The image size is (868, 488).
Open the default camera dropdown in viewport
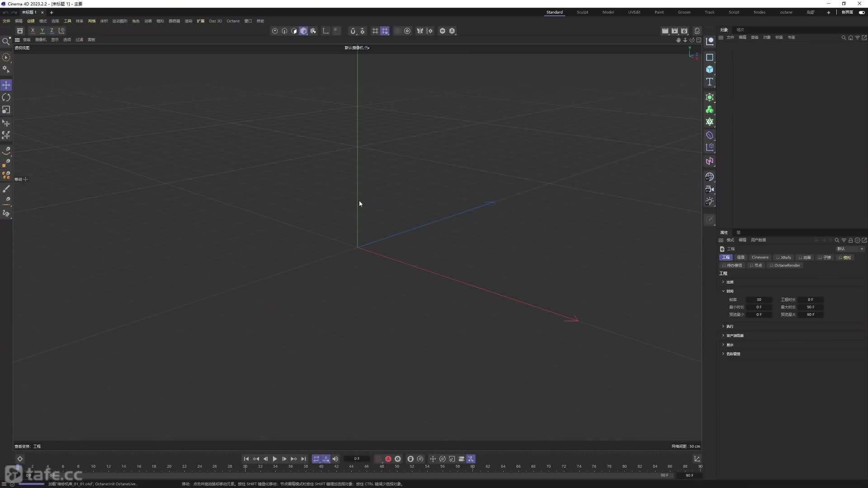357,48
